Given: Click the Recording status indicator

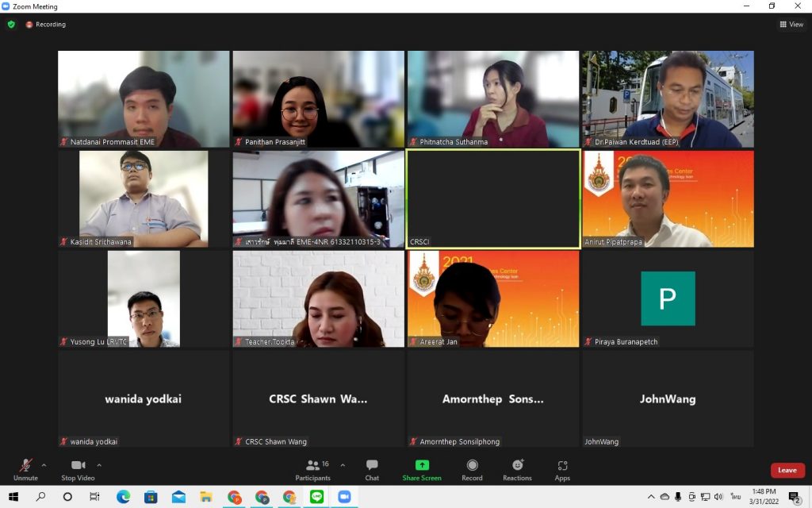Looking at the screenshot, I should coord(45,25).
